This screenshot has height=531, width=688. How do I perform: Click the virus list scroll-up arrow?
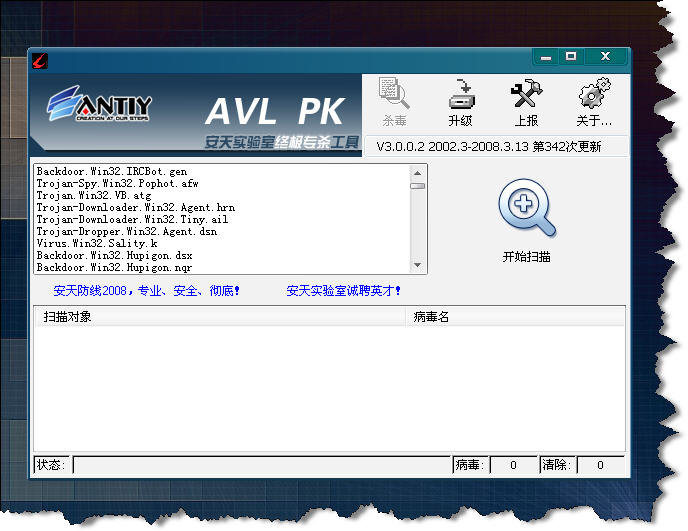[417, 173]
